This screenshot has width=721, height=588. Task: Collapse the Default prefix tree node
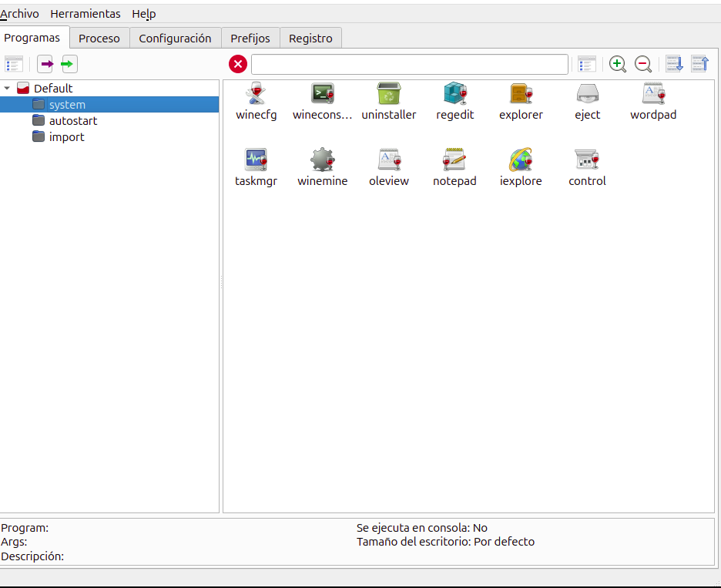[7, 89]
